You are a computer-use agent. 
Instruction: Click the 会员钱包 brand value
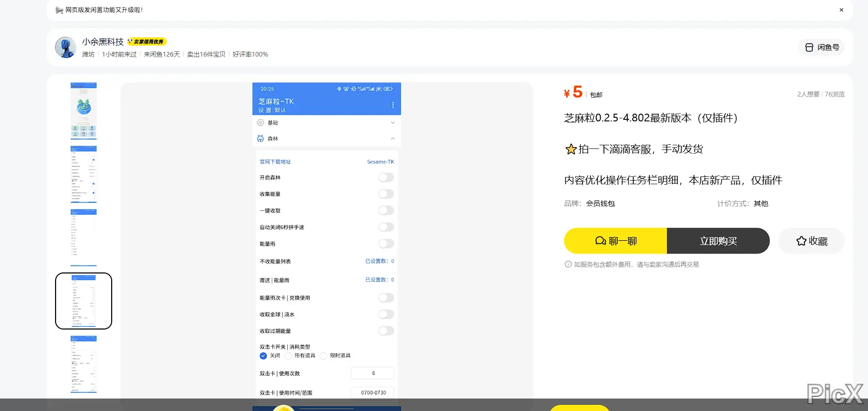(x=600, y=203)
